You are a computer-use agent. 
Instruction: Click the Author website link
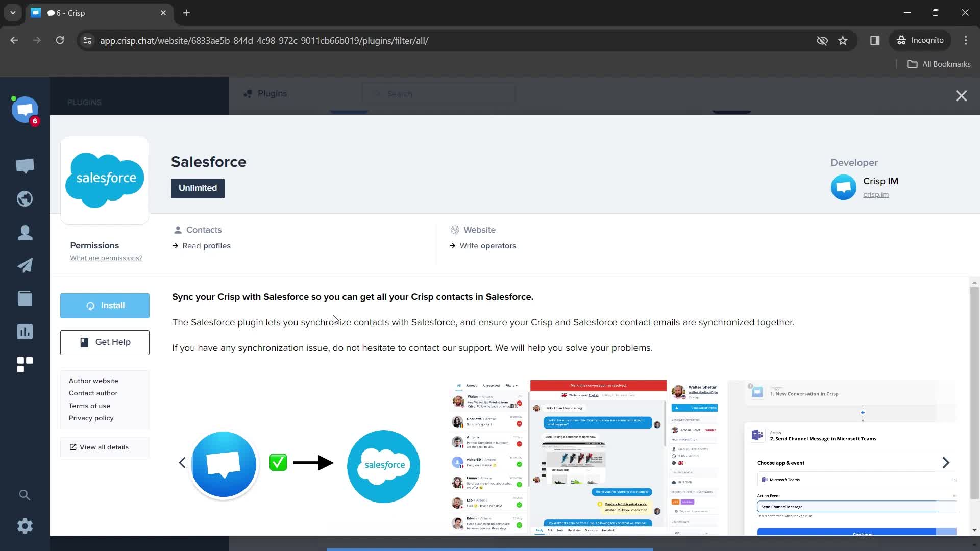[x=93, y=381]
